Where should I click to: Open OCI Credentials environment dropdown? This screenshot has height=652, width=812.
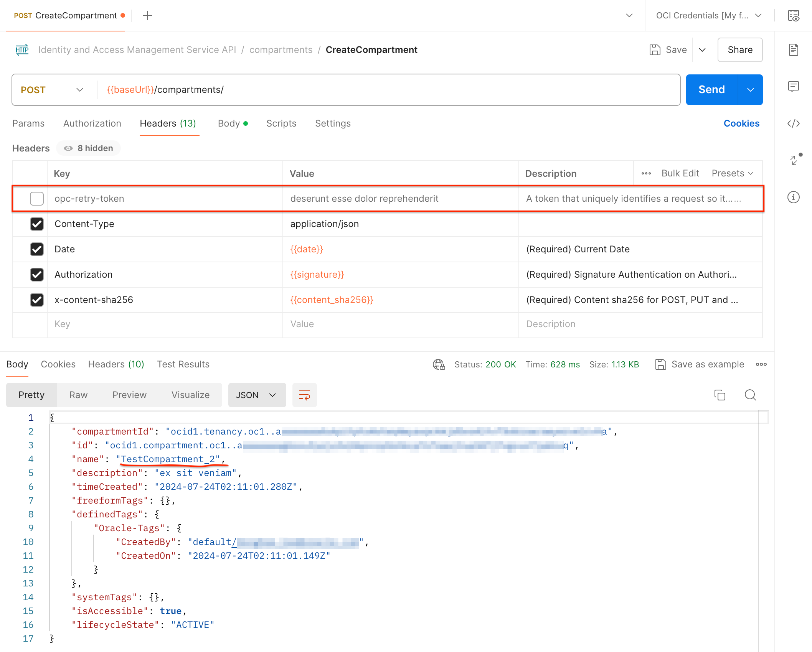coord(709,15)
